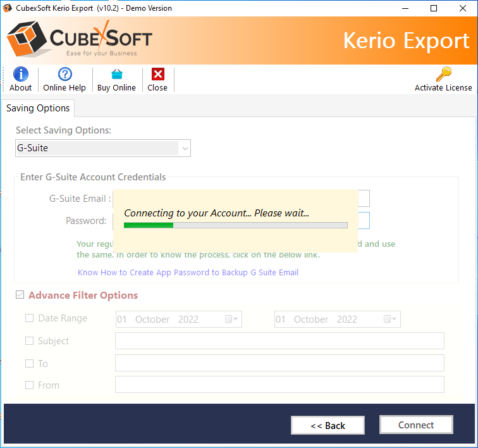Maximize the Kerio Export window

[434, 8]
